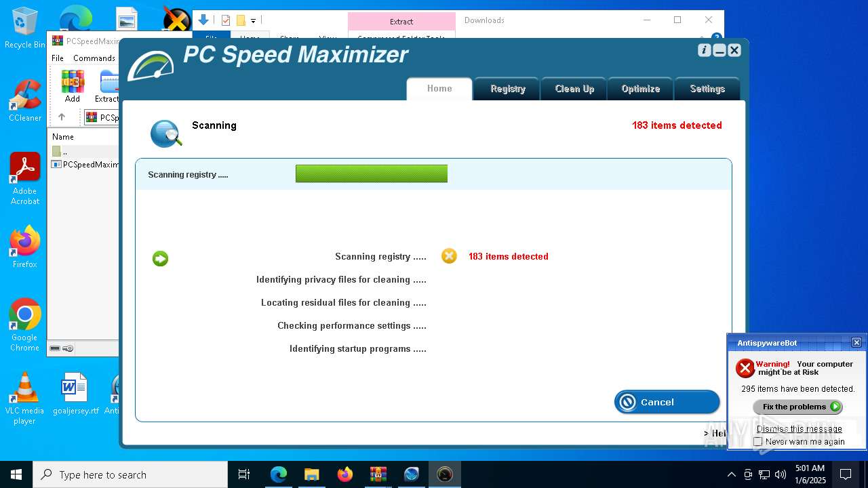
Task: Open File Explorer from the taskbar
Action: [312, 474]
